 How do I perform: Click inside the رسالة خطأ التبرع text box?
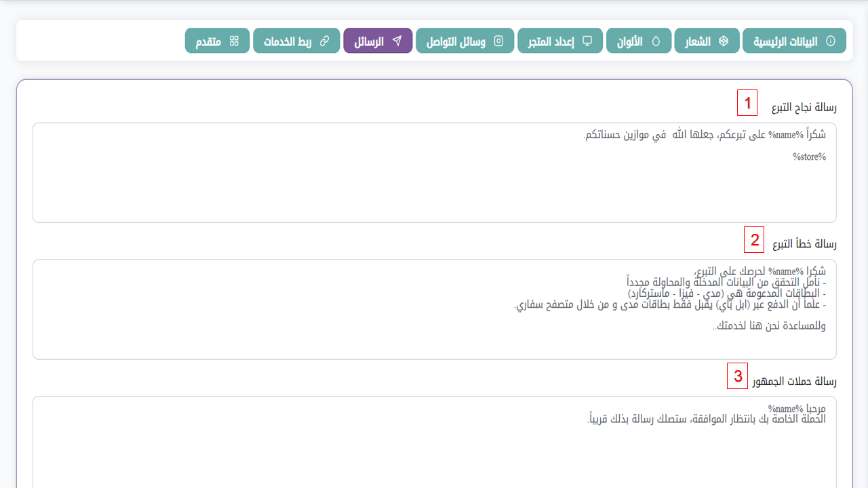click(x=434, y=339)
